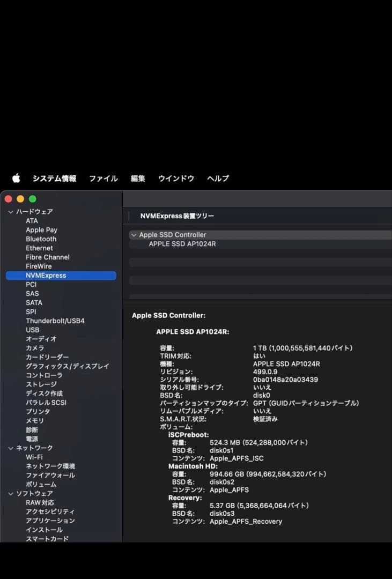Screen dimensions: 392x579
Task: Select SATA in the sidebar
Action: click(34, 302)
